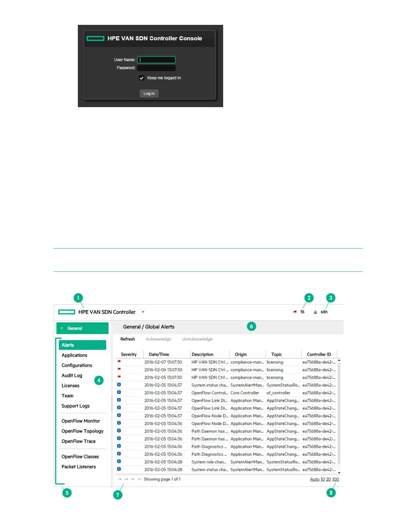The width and height of the screenshot is (399, 532).
Task: Click the Log in button
Action: [149, 93]
